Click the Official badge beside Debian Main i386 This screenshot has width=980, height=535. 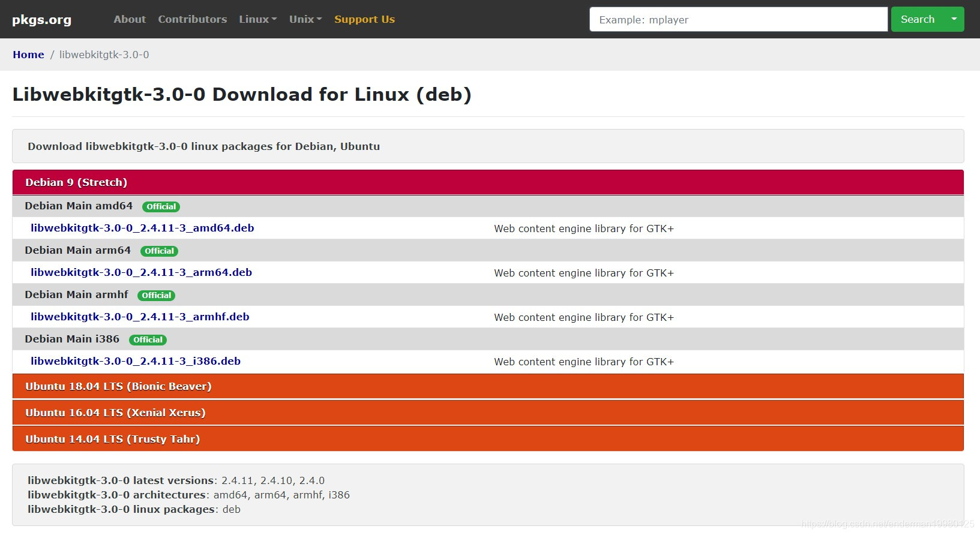pyautogui.click(x=148, y=339)
